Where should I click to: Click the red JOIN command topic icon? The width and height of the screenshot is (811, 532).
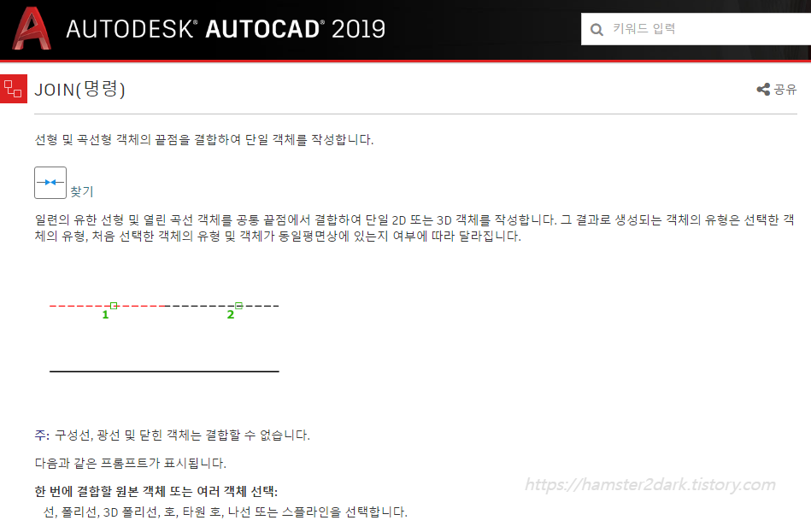click(x=14, y=89)
